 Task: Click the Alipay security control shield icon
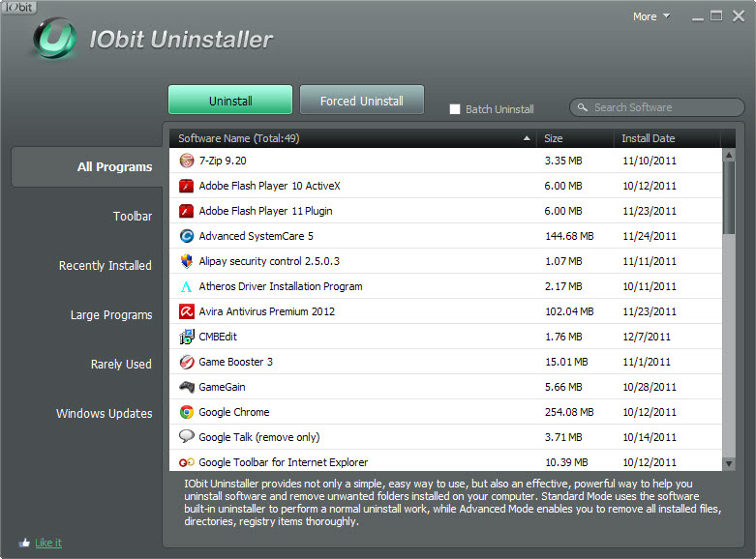pyautogui.click(x=187, y=261)
